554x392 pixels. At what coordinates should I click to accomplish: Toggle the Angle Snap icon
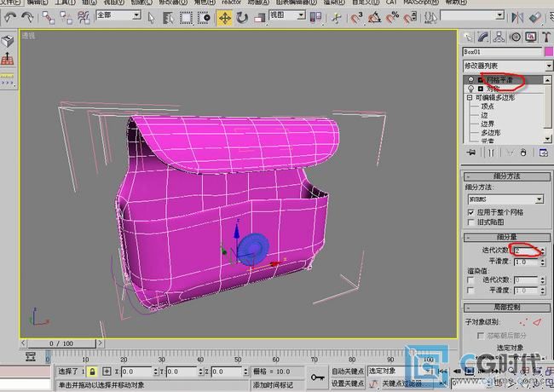[374, 17]
